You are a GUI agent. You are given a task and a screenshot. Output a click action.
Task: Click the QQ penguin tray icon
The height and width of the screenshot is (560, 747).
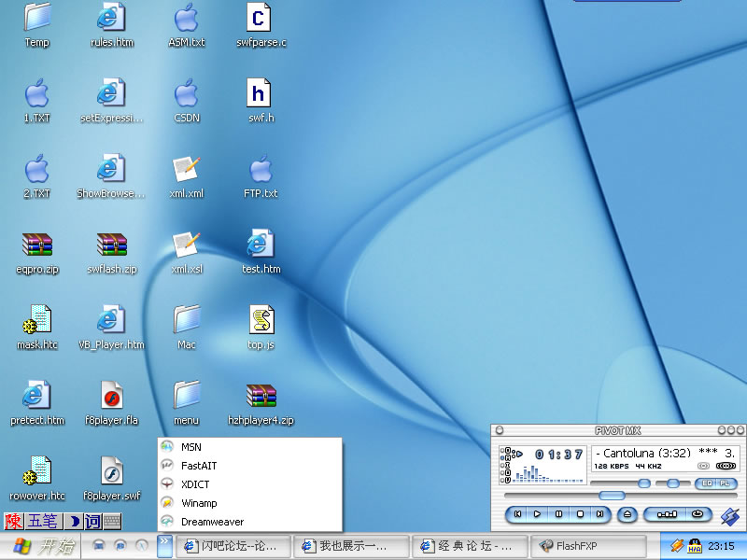[x=695, y=545]
